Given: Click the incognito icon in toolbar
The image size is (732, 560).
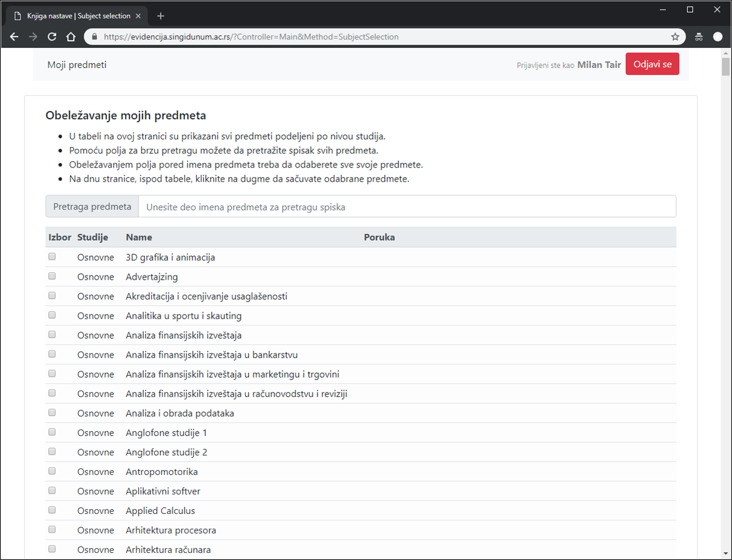Looking at the screenshot, I should tap(699, 37).
